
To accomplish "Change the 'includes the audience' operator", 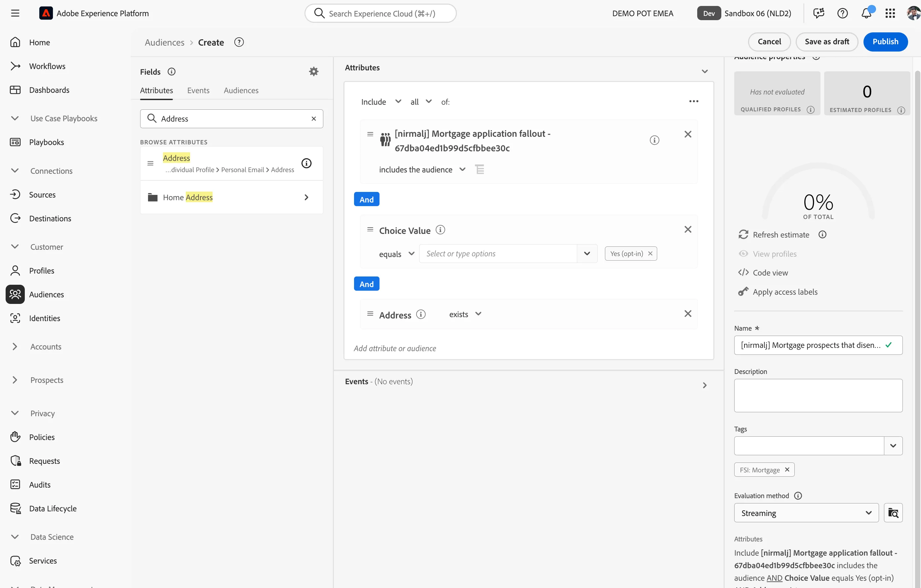I will coord(422,169).
